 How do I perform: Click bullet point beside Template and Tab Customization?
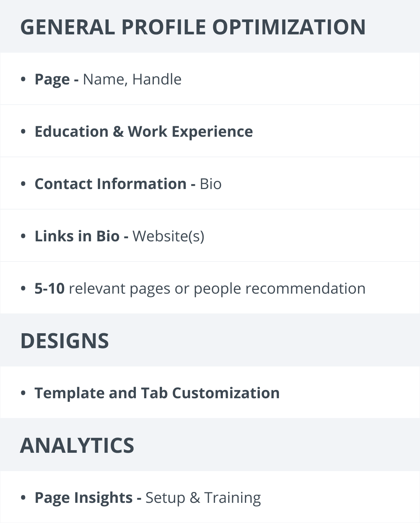coord(24,393)
